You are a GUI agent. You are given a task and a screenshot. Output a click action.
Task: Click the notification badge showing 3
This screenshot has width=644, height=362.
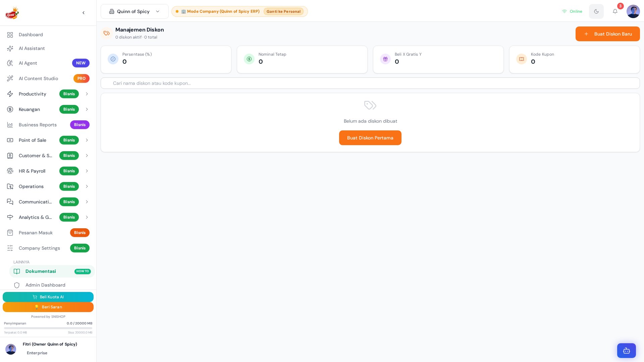(621, 6)
